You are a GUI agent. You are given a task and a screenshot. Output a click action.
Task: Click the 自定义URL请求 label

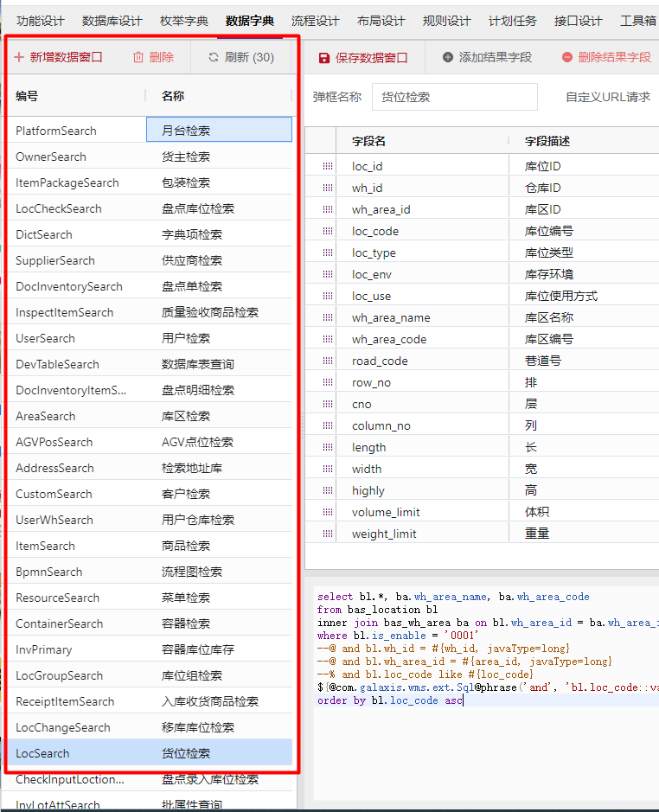pyautogui.click(x=608, y=97)
